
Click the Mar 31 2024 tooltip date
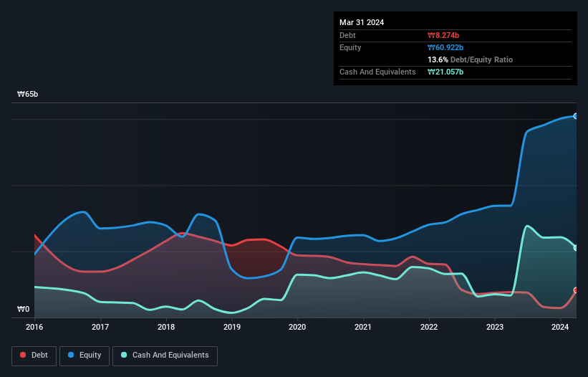click(x=362, y=22)
